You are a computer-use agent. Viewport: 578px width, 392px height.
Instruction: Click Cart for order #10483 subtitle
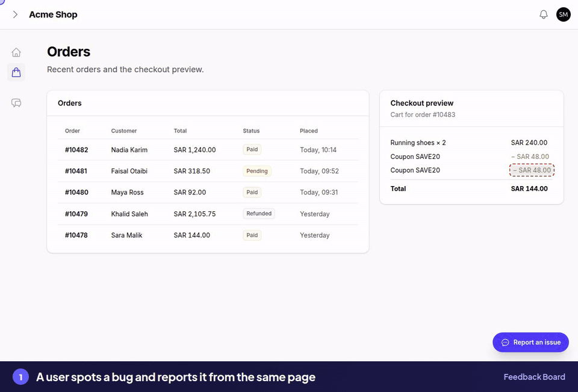coord(423,114)
